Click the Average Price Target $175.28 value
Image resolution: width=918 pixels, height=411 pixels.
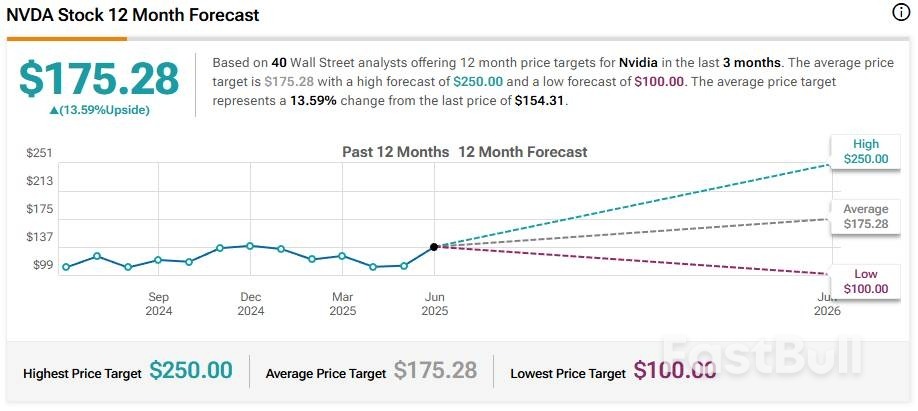tap(435, 371)
